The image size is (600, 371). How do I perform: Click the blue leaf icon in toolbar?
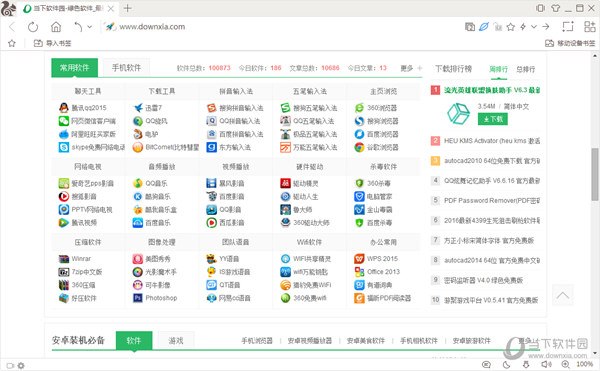[x=484, y=27]
